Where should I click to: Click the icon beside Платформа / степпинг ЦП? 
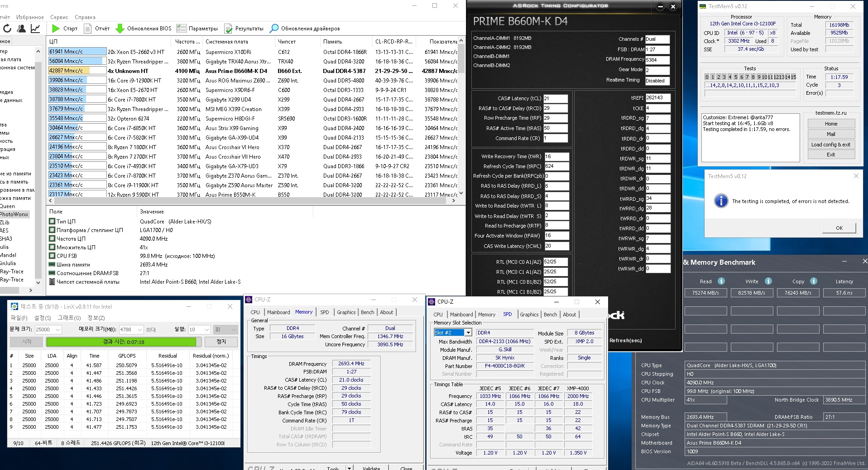coord(52,230)
